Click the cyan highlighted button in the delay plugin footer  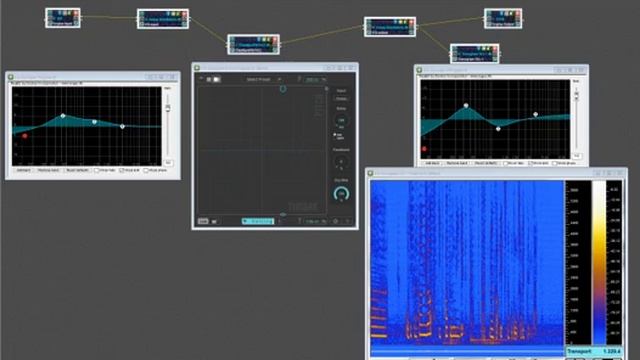click(258, 221)
